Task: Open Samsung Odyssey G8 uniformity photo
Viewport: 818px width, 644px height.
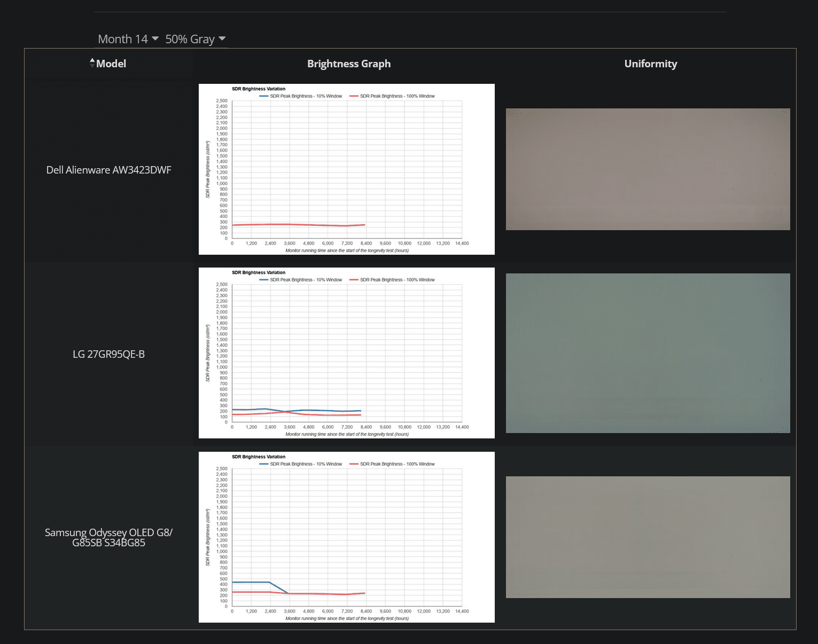Action: tap(648, 537)
